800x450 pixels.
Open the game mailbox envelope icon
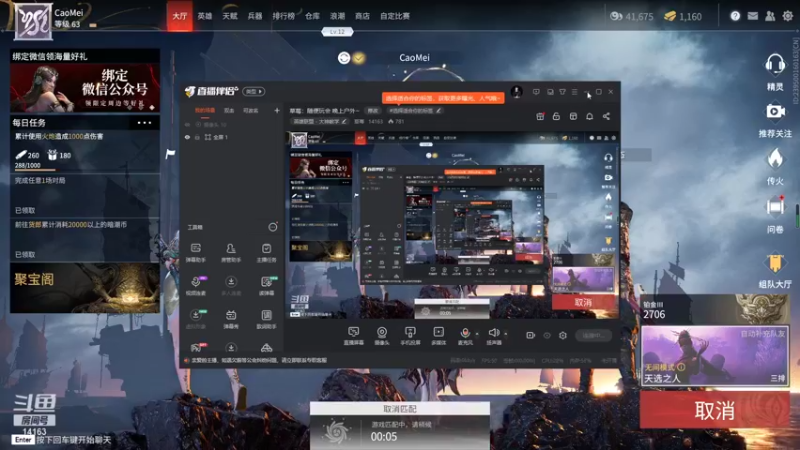tap(753, 16)
